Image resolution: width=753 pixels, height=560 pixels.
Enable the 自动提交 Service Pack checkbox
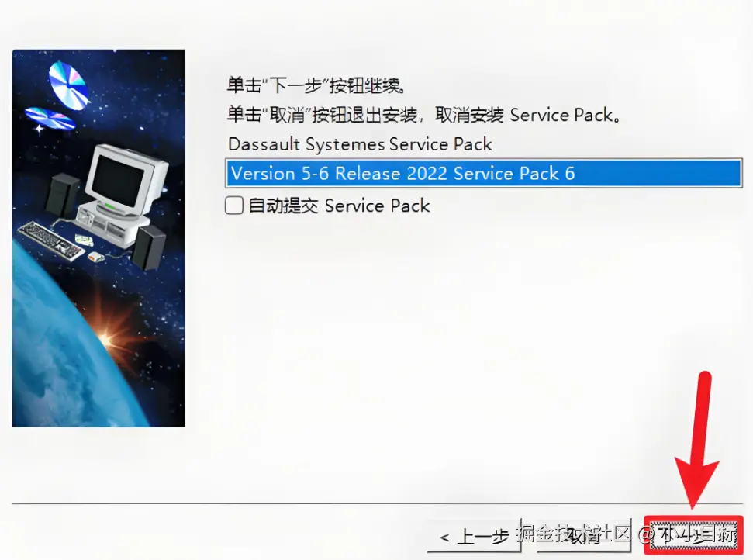pyautogui.click(x=234, y=206)
